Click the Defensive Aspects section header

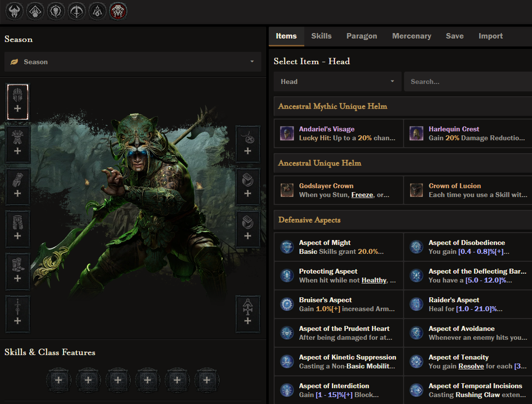403,220
